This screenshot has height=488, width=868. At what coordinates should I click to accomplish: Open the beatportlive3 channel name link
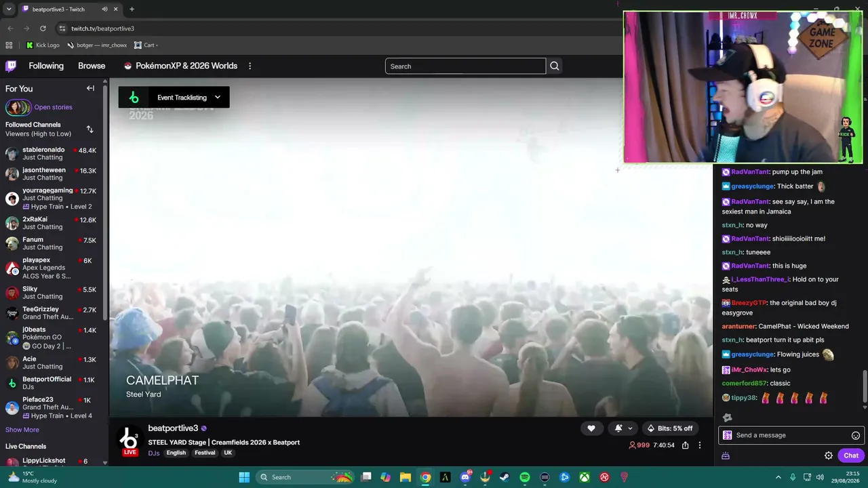173,428
